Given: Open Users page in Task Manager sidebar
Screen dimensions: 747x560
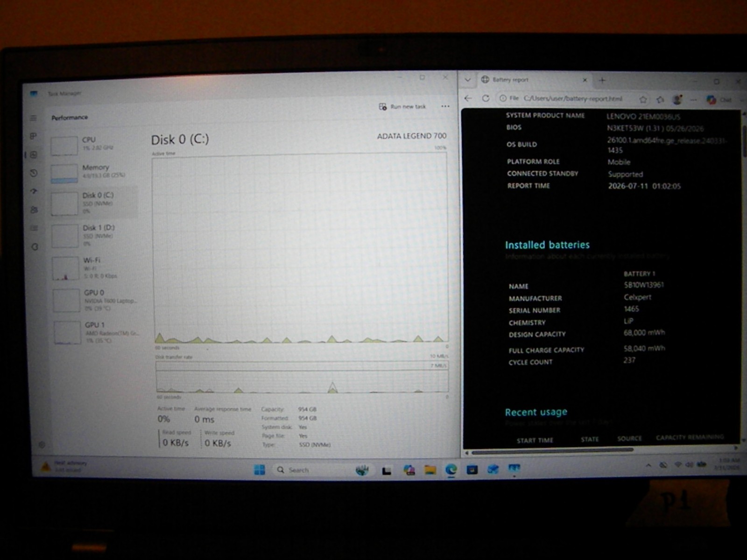Looking at the screenshot, I should coord(34,210).
